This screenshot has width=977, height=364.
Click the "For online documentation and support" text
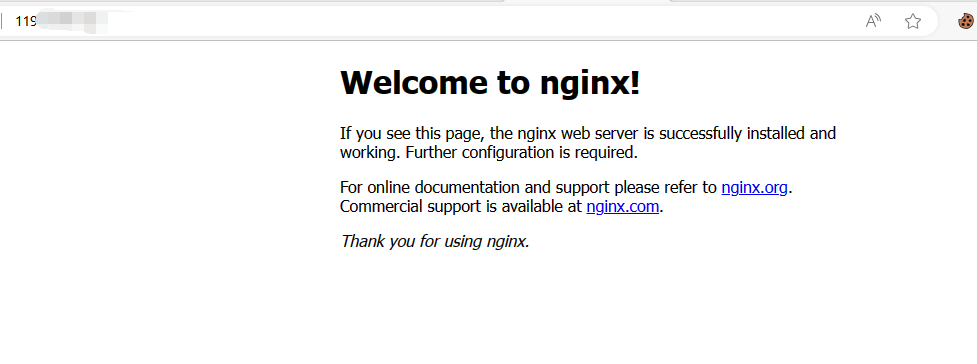pos(475,187)
